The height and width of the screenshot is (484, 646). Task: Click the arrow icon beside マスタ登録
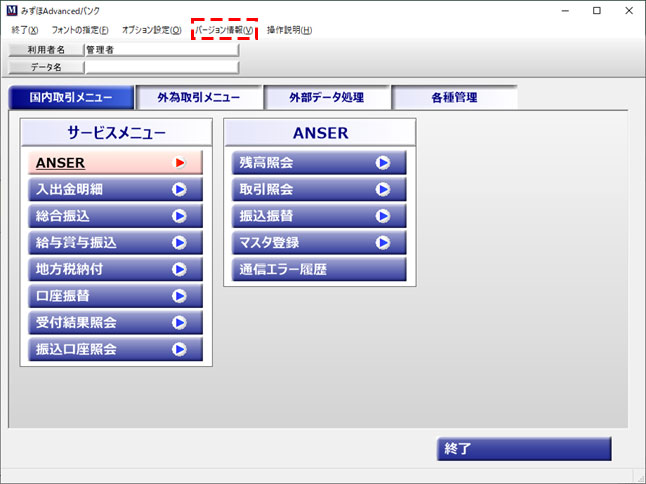pos(383,243)
